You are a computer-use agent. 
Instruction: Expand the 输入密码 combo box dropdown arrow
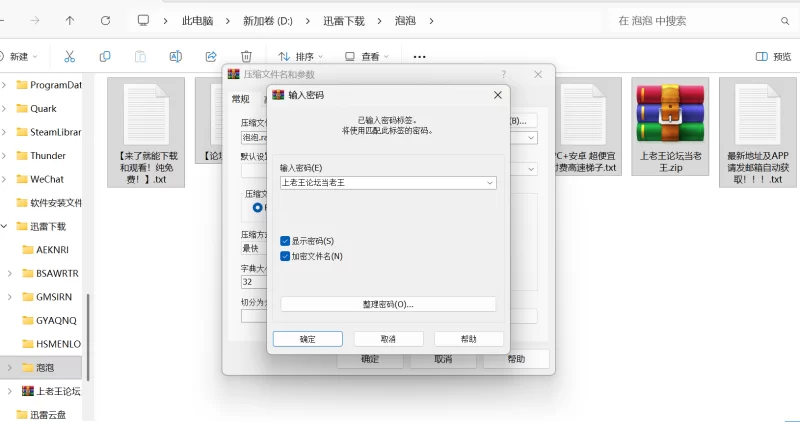[x=489, y=183]
